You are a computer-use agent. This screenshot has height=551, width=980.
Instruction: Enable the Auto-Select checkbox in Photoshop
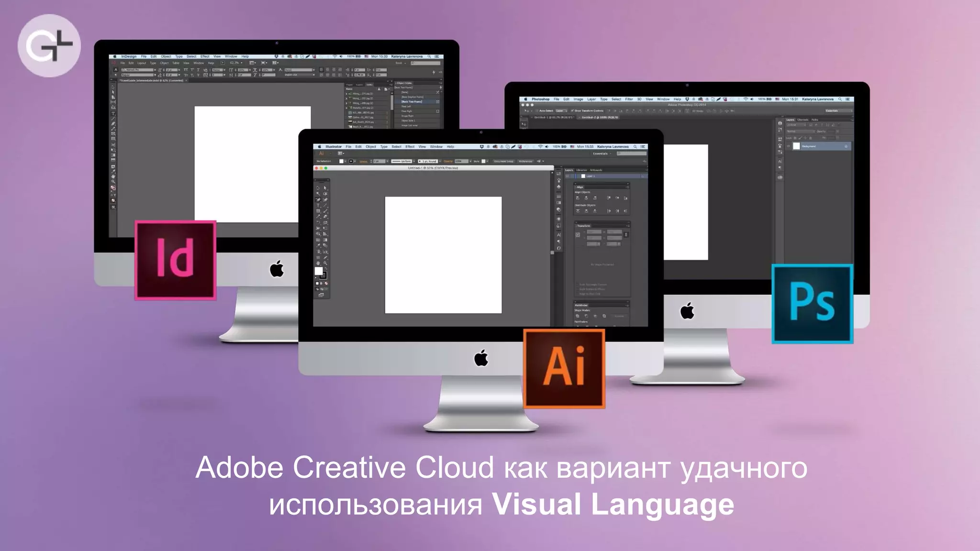pyautogui.click(x=536, y=110)
